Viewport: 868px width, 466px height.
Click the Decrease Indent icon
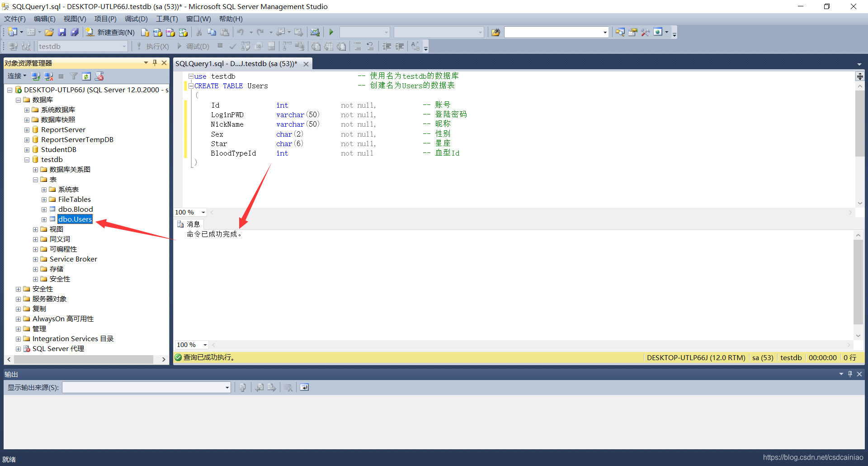point(387,46)
